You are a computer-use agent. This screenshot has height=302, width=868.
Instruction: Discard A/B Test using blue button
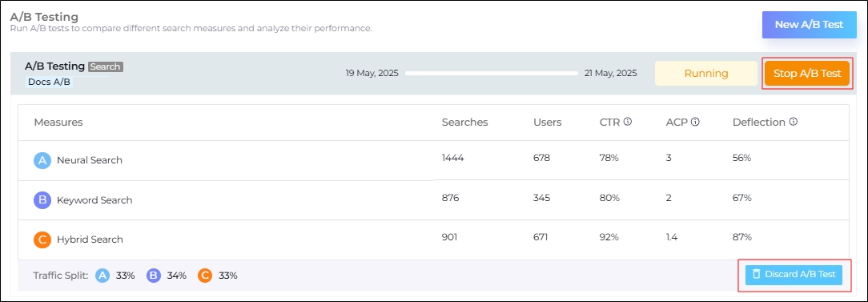tap(794, 275)
